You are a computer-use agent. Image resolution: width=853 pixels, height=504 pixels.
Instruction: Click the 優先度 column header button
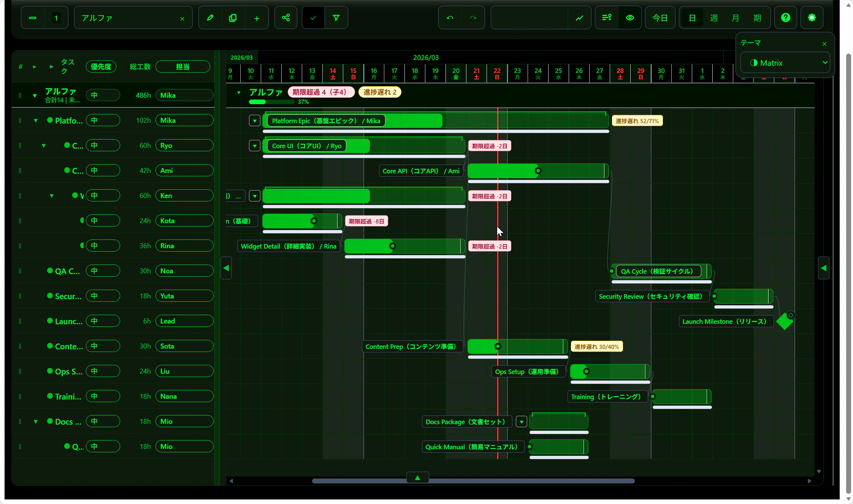click(x=101, y=67)
